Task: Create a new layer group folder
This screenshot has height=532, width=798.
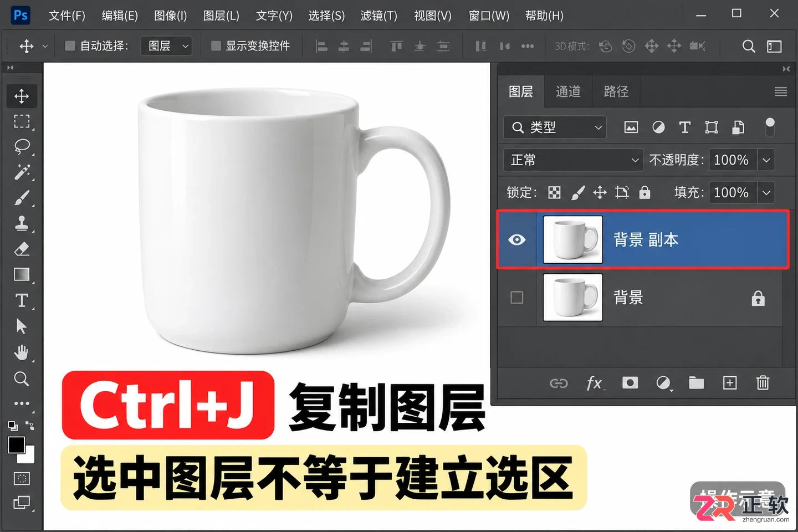Action: (697, 383)
